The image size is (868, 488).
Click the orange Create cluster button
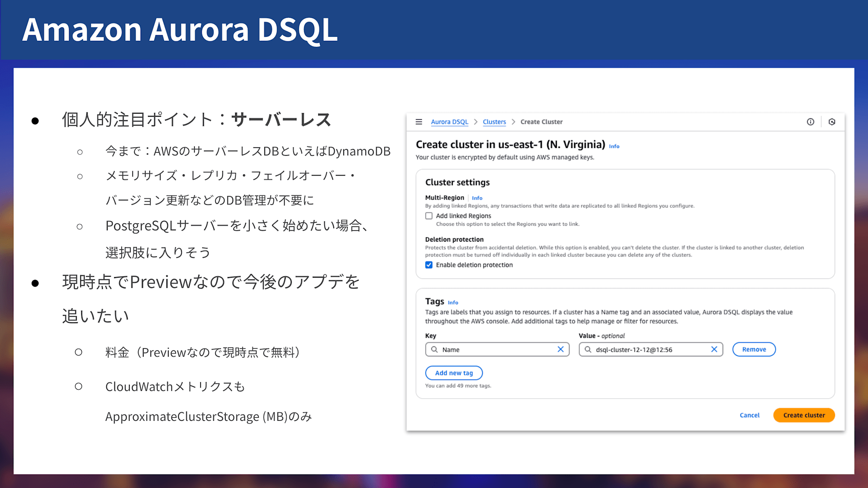pyautogui.click(x=804, y=415)
